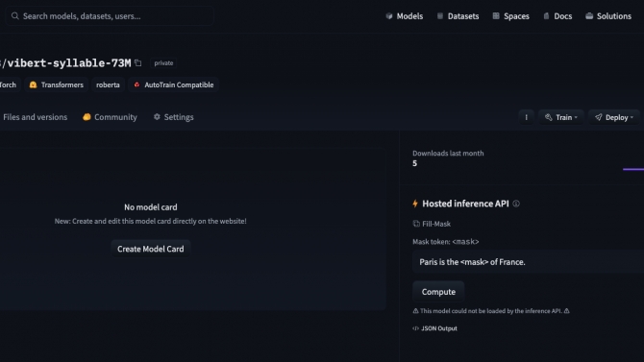Expand the Train dropdown
Screen dimensions: 644x362
tap(561, 117)
